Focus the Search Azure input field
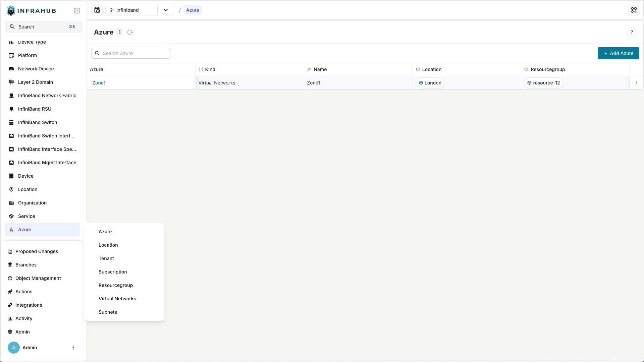This screenshot has width=644, height=362. pyautogui.click(x=131, y=53)
